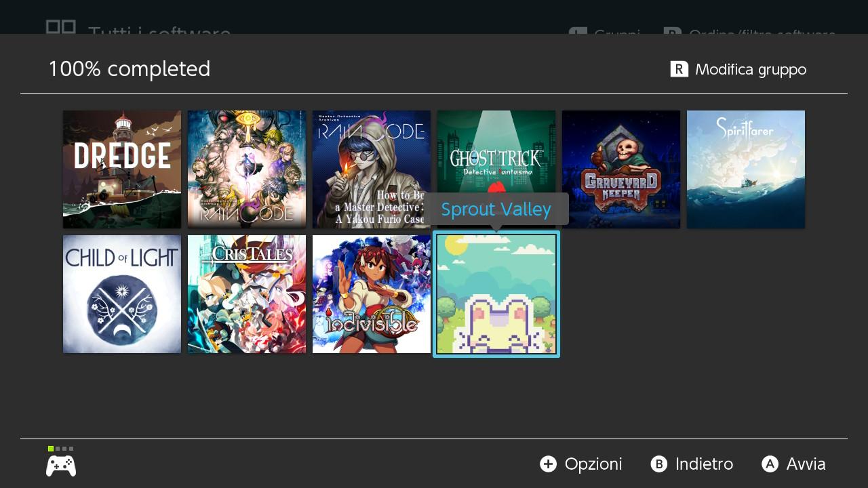Select the Cris Tales game icon
Viewport: 868px width, 488px height.
point(247,294)
